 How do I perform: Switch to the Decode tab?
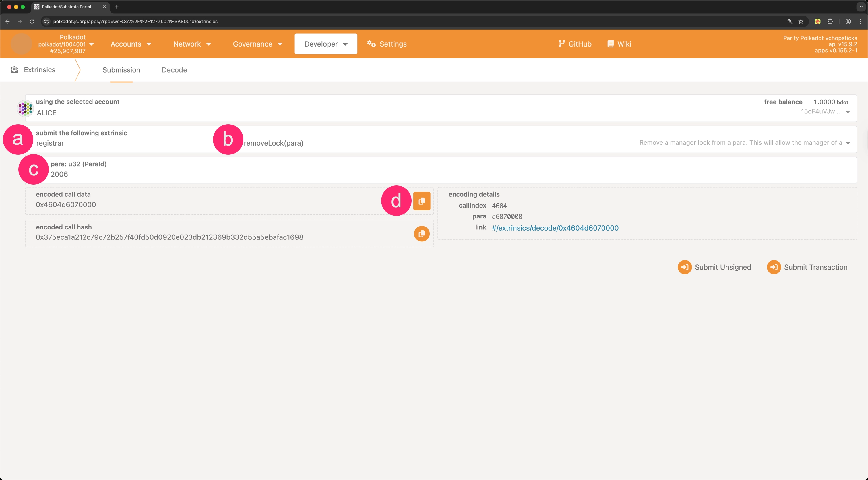(174, 70)
